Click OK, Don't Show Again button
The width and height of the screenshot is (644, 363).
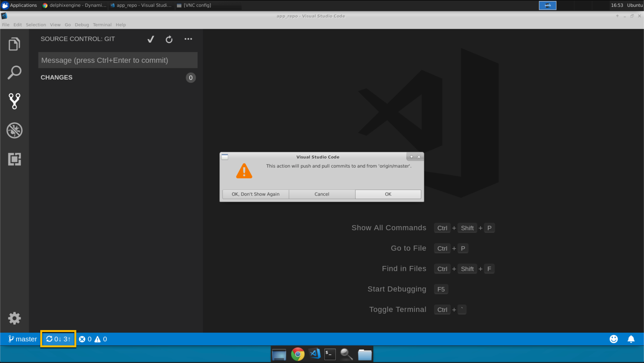255,194
